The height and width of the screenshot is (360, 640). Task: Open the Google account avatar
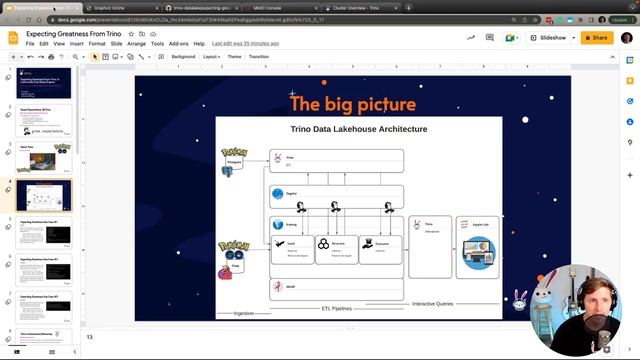coord(627,38)
